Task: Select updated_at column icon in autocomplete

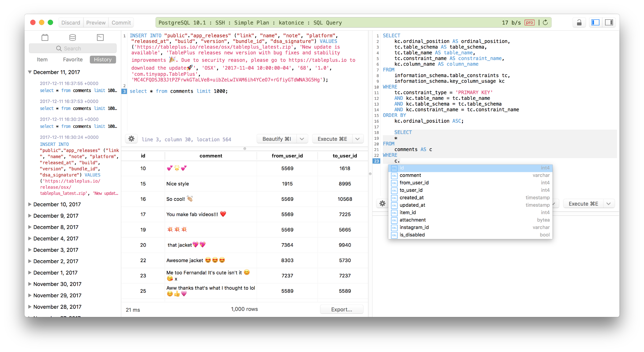Action: pos(394,205)
